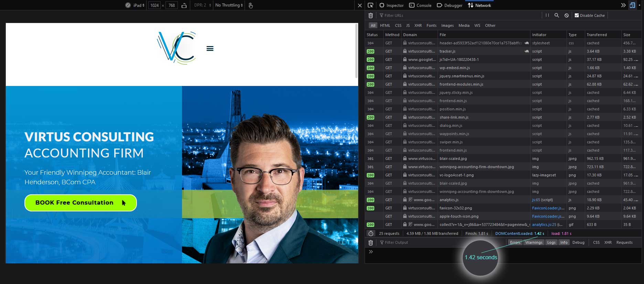
Task: Open the Debugger tab
Action: 450,5
